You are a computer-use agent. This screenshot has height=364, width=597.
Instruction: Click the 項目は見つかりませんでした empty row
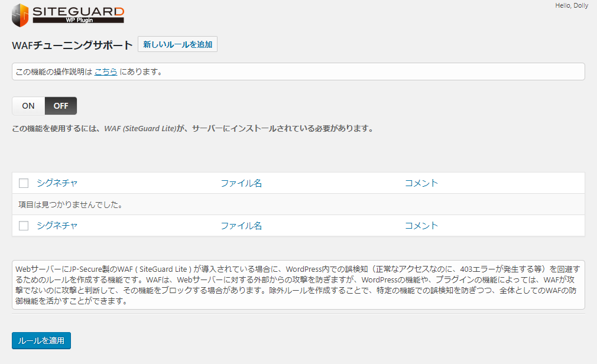point(70,204)
